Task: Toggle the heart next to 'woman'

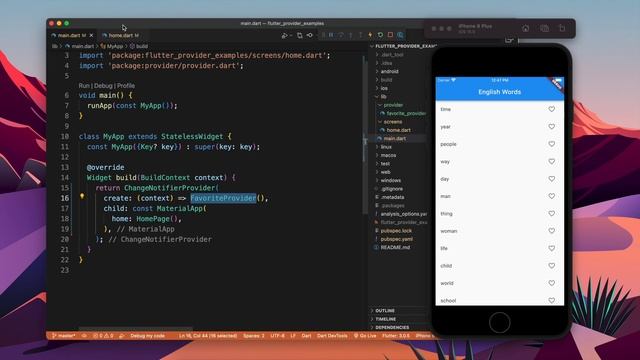Action: click(x=551, y=231)
